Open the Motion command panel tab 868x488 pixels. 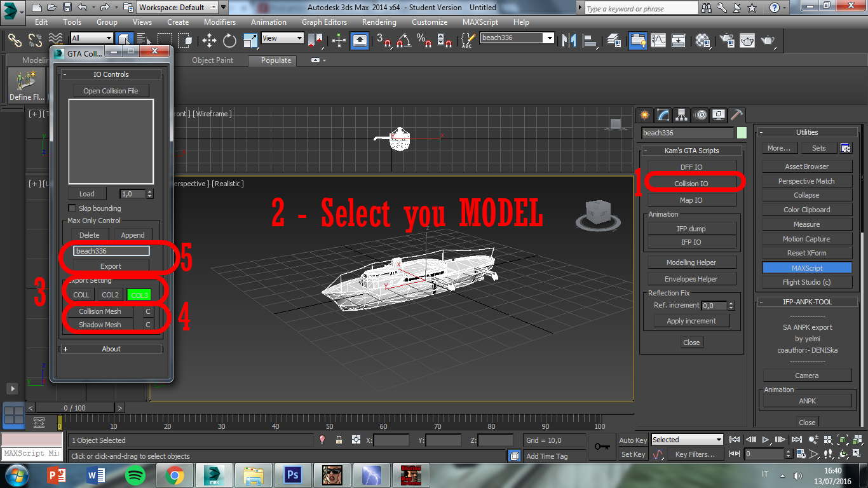click(x=700, y=115)
